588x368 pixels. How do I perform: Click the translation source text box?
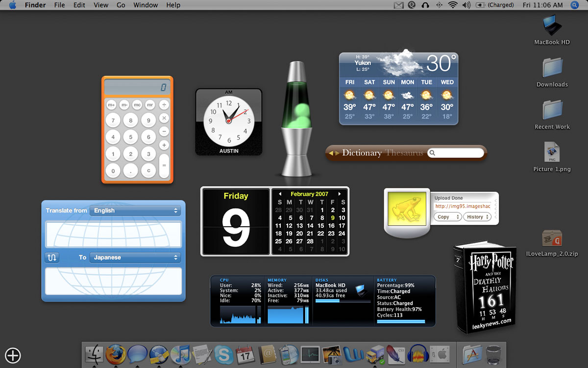(x=113, y=234)
